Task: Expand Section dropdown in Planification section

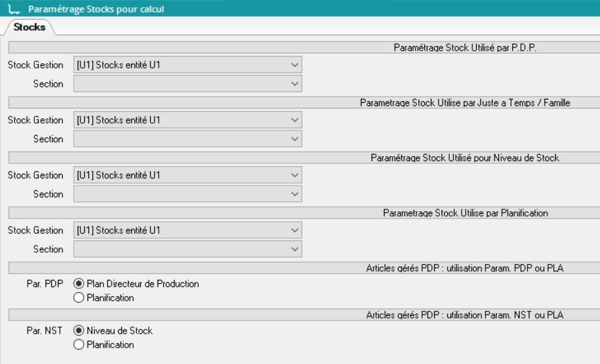Action: (x=187, y=250)
